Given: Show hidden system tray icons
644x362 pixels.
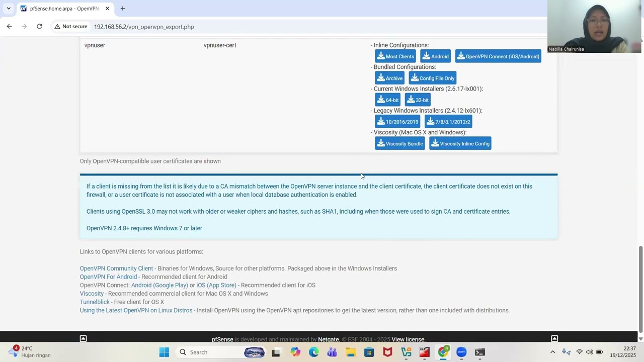Looking at the screenshot, I should [552, 352].
